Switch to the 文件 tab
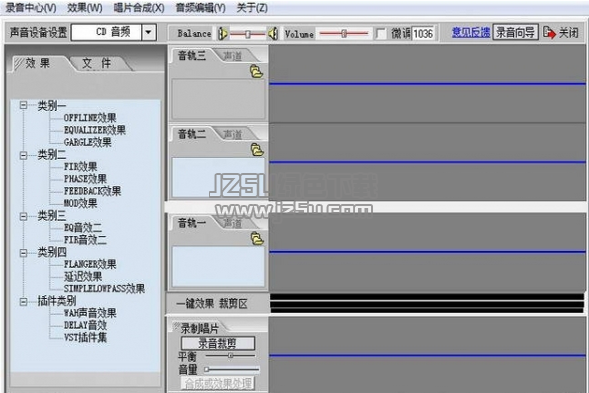589x393 pixels. click(x=98, y=63)
